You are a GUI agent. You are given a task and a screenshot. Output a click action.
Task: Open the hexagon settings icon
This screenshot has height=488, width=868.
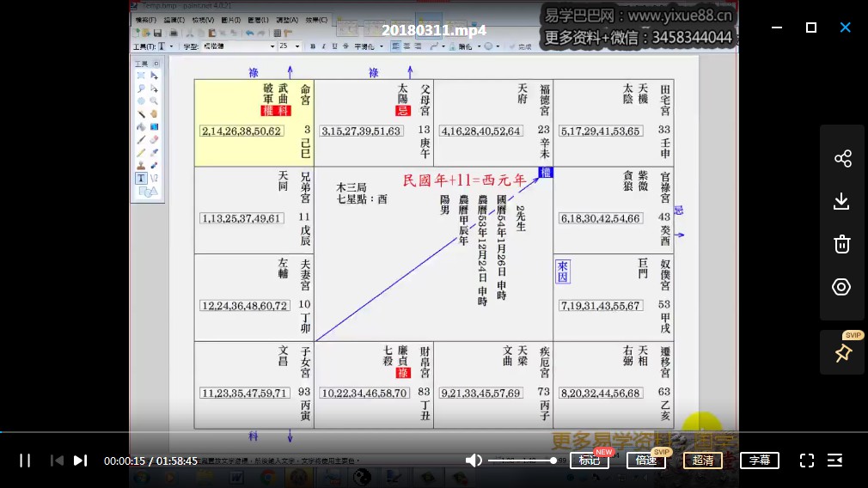coord(842,287)
